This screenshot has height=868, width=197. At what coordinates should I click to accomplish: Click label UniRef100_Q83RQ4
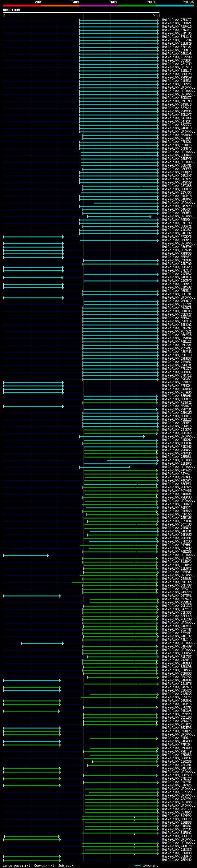[176, 60]
